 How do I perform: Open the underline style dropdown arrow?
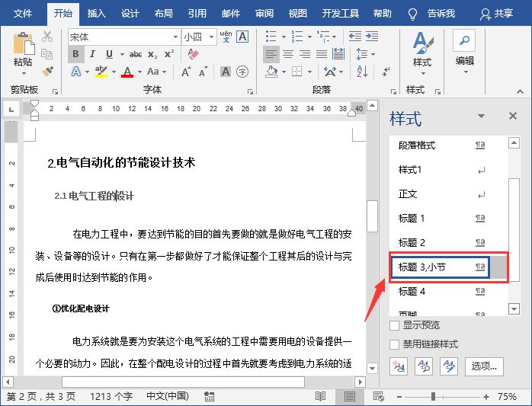click(x=122, y=54)
